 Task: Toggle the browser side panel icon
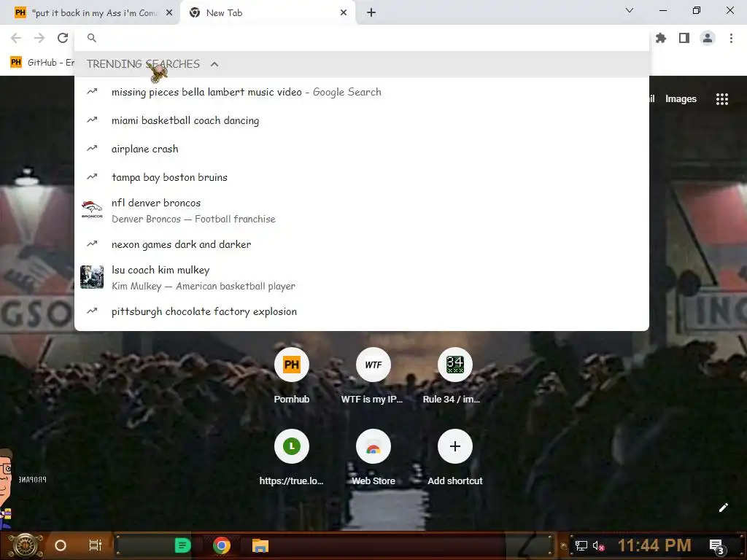[x=684, y=38]
